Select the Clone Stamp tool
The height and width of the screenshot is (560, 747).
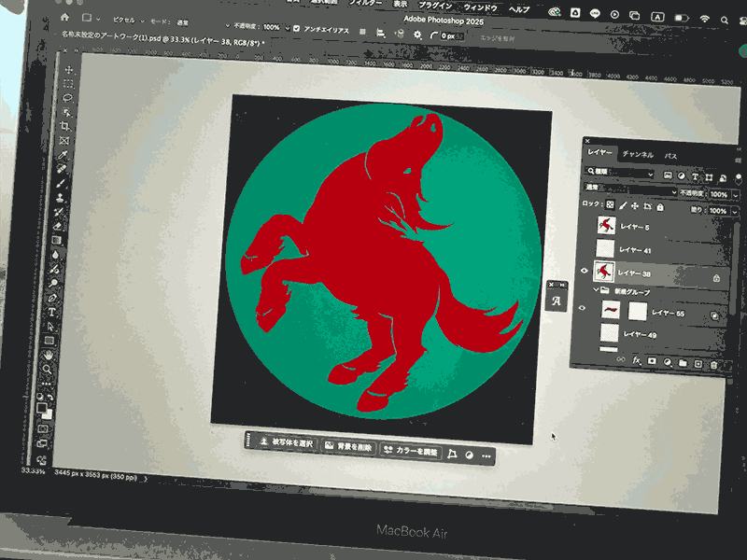point(60,198)
